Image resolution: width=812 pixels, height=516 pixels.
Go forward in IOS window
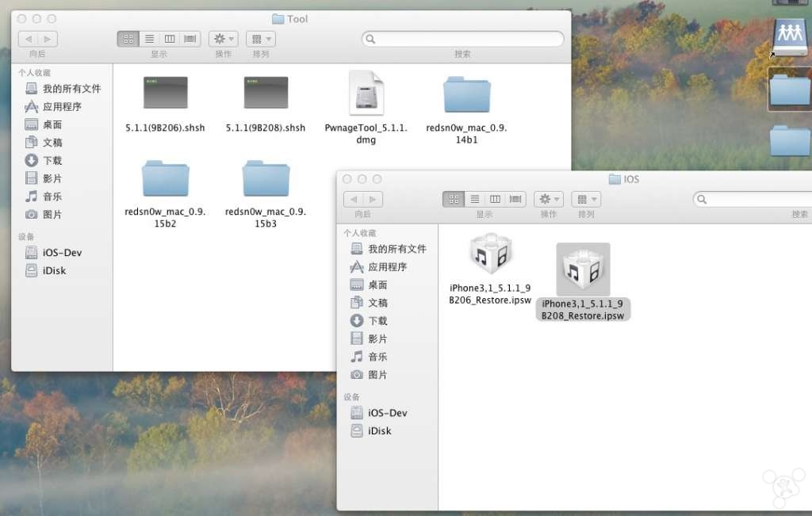[373, 199]
